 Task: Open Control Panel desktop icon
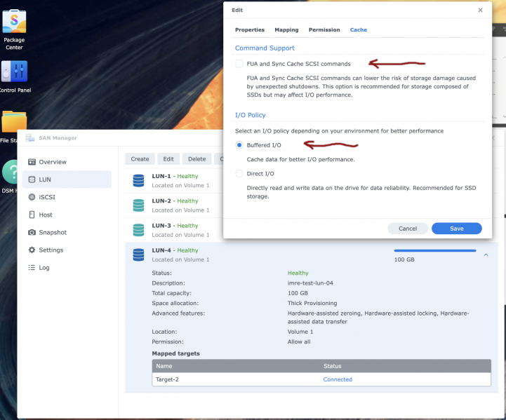pyautogui.click(x=14, y=72)
